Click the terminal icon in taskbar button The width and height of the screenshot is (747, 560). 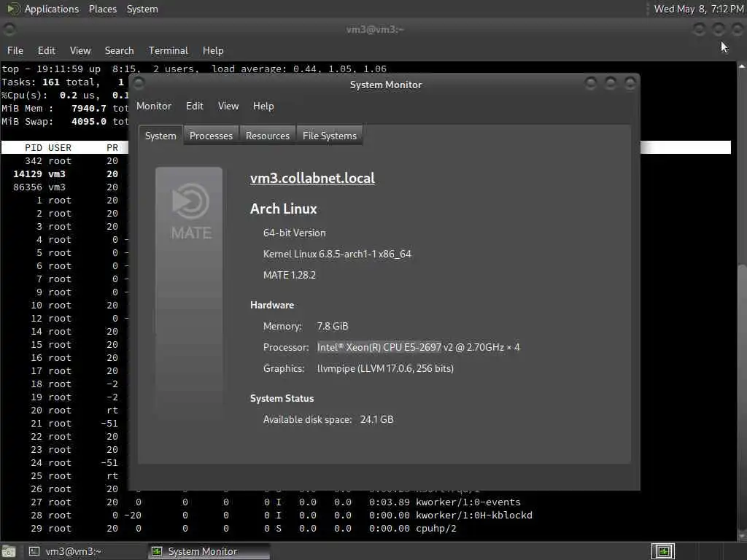pyautogui.click(x=34, y=551)
